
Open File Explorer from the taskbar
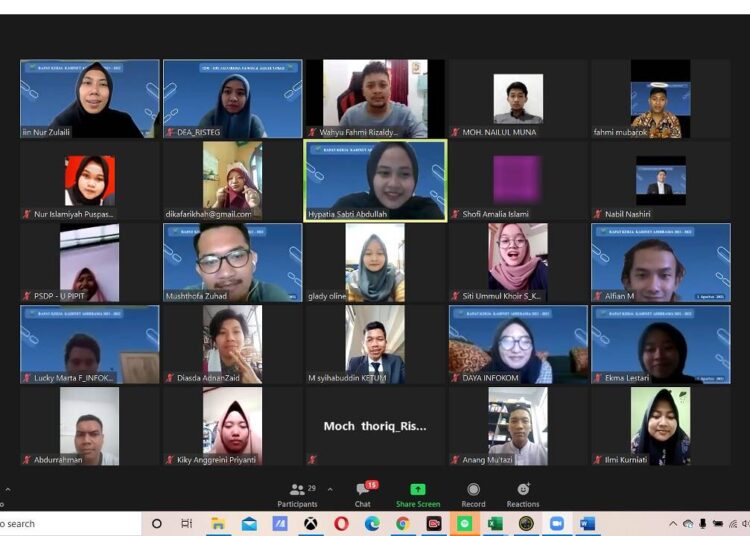[218, 524]
